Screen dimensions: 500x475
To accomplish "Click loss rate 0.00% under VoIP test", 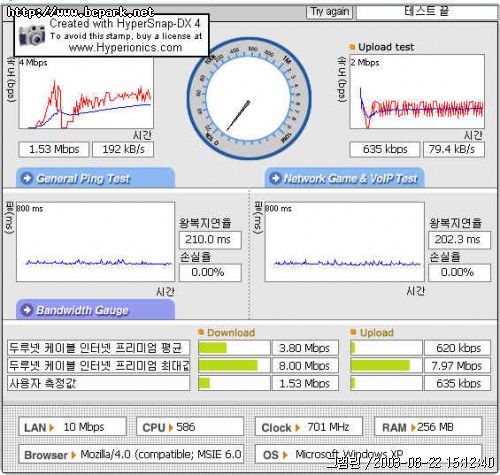I will [x=459, y=273].
